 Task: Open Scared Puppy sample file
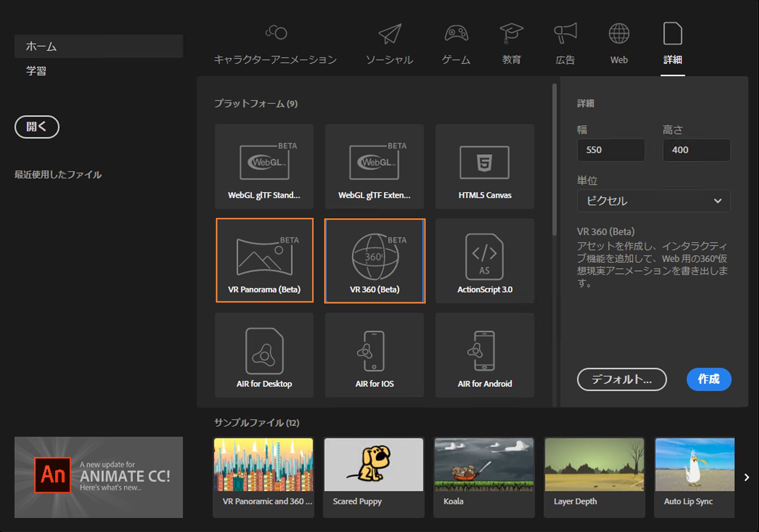tap(374, 477)
